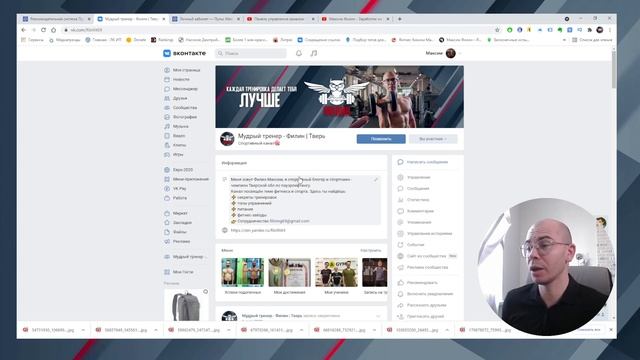Open События in community menu
Viewport: 640px width, 360px height.
click(x=411, y=245)
